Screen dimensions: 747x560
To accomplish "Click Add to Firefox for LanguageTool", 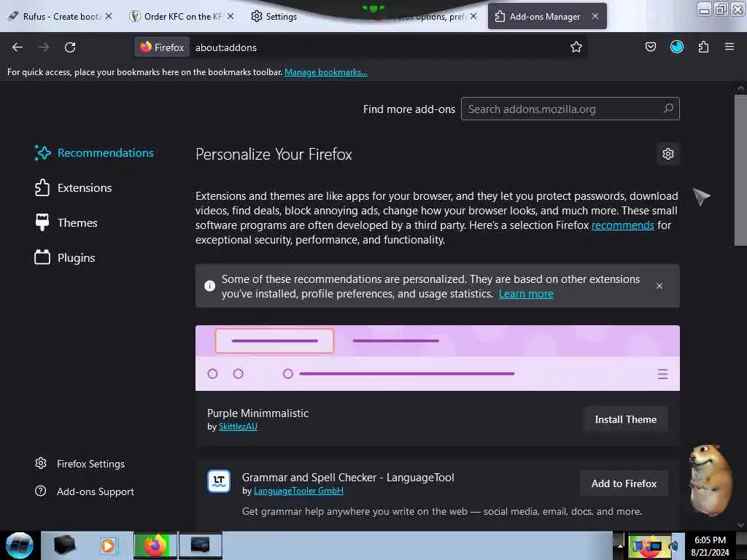I will [624, 483].
